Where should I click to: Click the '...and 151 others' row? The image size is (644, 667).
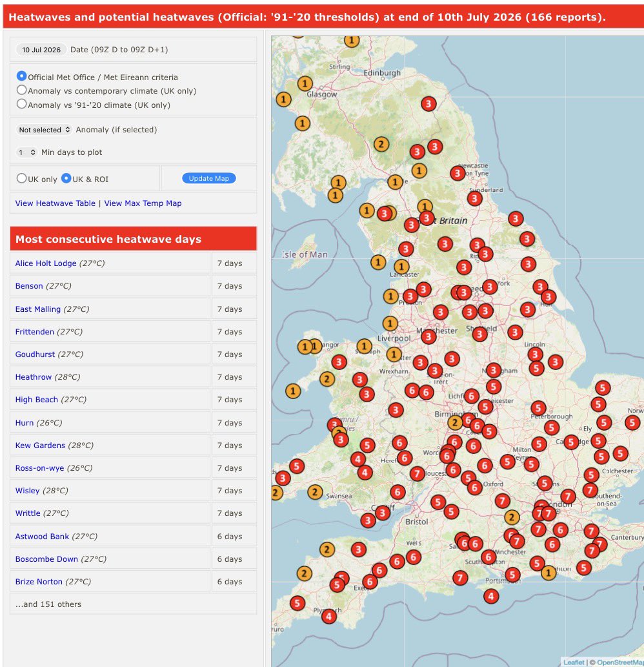click(133, 604)
